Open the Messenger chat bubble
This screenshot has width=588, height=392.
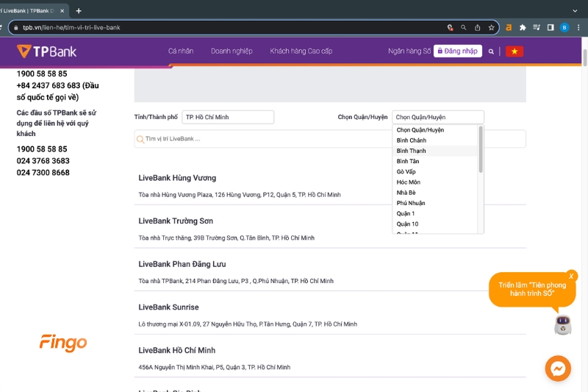pyautogui.click(x=558, y=368)
